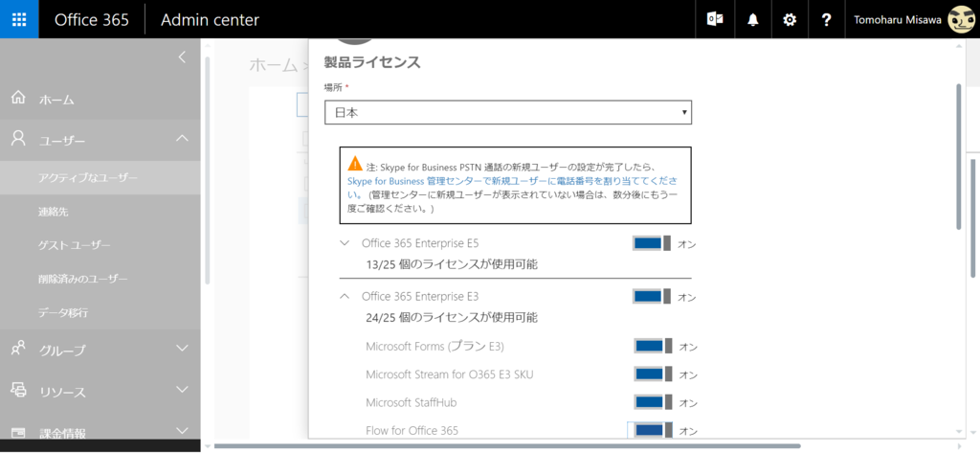The height and width of the screenshot is (453, 980).
Task: Toggle the Office 365 Enterprise E5 license switch
Action: (651, 244)
